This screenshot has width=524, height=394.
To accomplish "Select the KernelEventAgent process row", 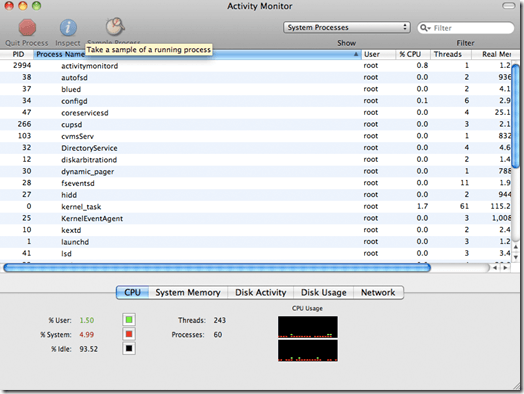I will tap(256, 218).
